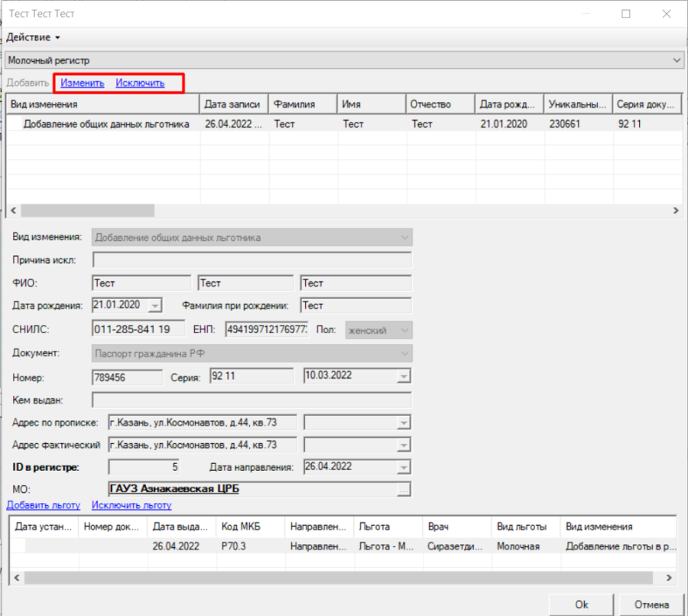Click the Фамилия при рождении field
The image size is (688, 616).
[355, 306]
